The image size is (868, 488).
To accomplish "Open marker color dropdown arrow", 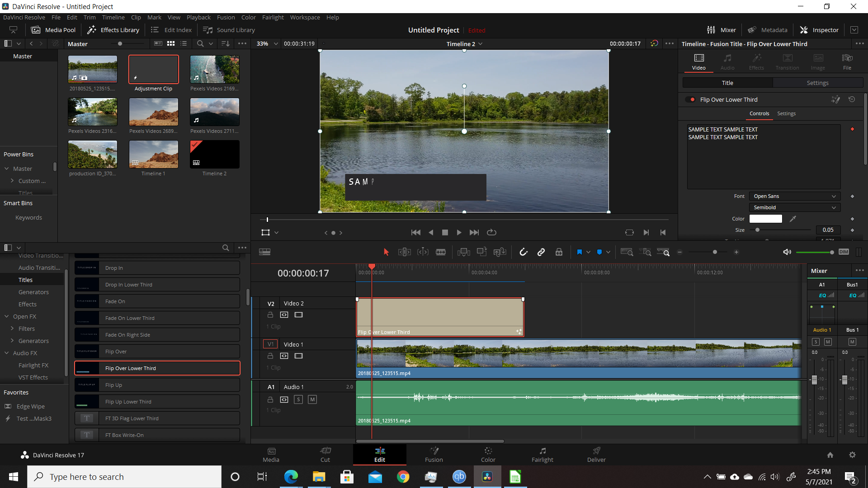I will (608, 252).
